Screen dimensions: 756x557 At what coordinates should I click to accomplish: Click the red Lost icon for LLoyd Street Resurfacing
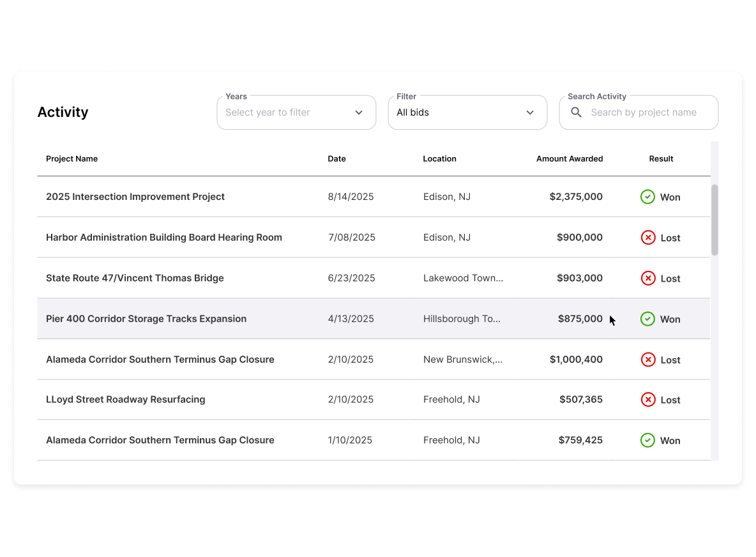pyautogui.click(x=647, y=400)
